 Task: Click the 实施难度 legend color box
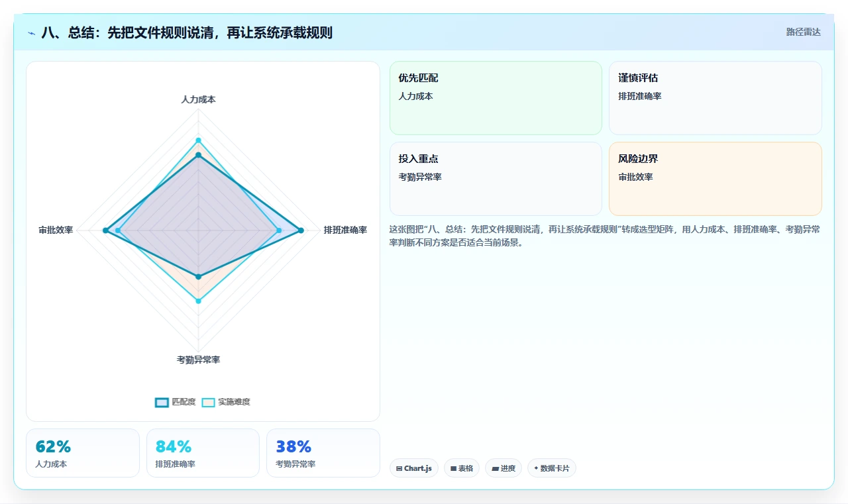[208, 402]
